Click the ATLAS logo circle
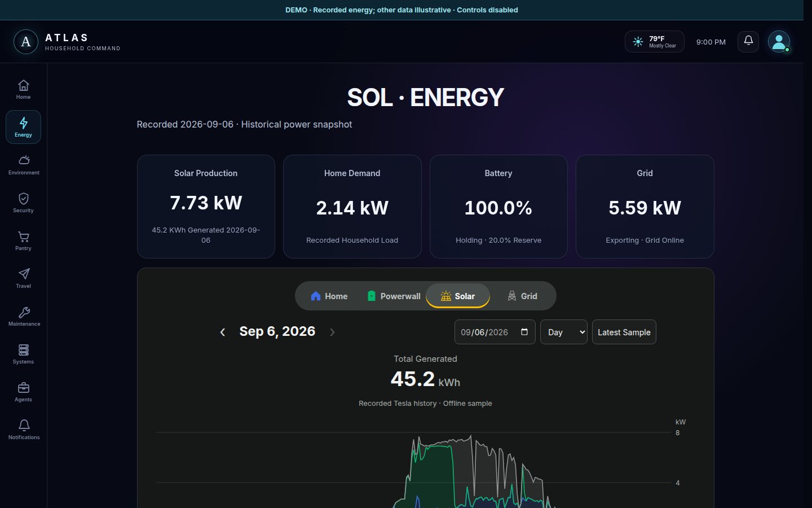Image resolution: width=812 pixels, height=508 pixels. point(26,42)
